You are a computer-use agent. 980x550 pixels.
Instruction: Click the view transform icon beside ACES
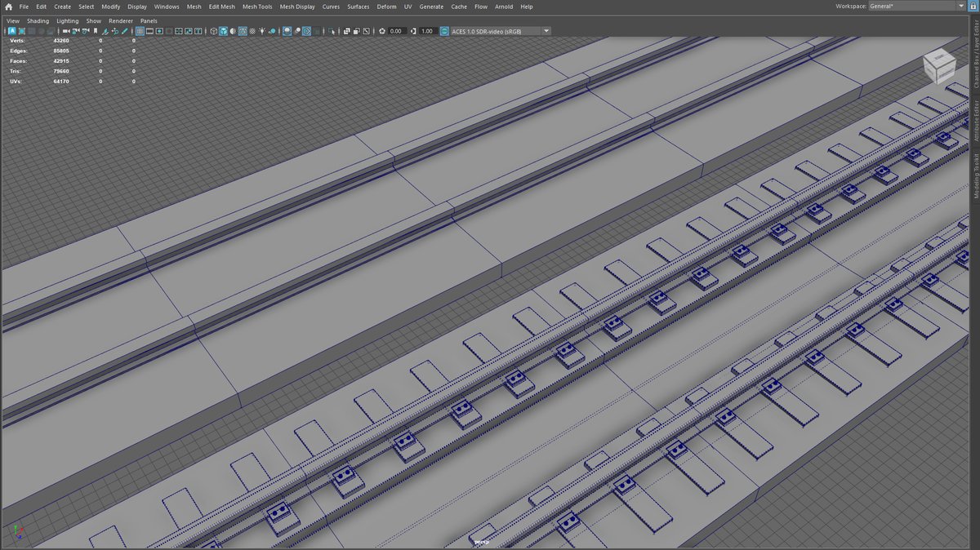444,31
